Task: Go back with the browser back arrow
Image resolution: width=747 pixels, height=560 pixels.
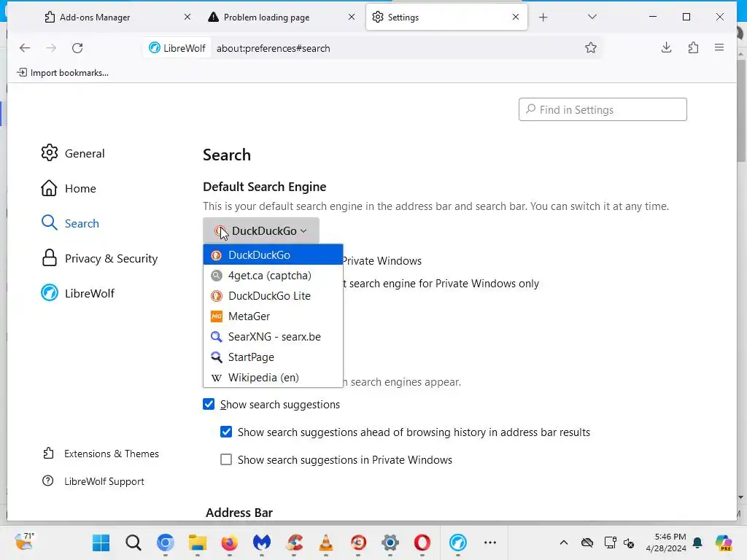Action: click(25, 47)
